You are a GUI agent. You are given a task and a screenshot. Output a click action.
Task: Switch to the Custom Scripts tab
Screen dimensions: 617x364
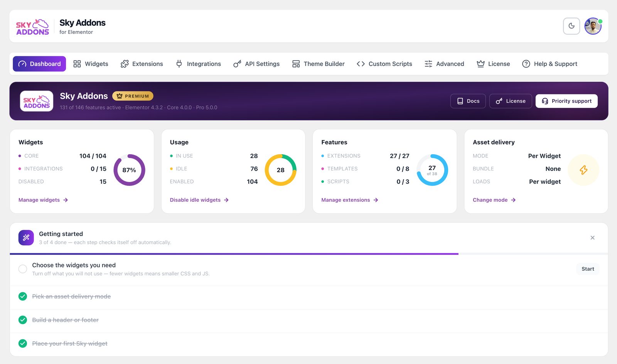pos(384,64)
